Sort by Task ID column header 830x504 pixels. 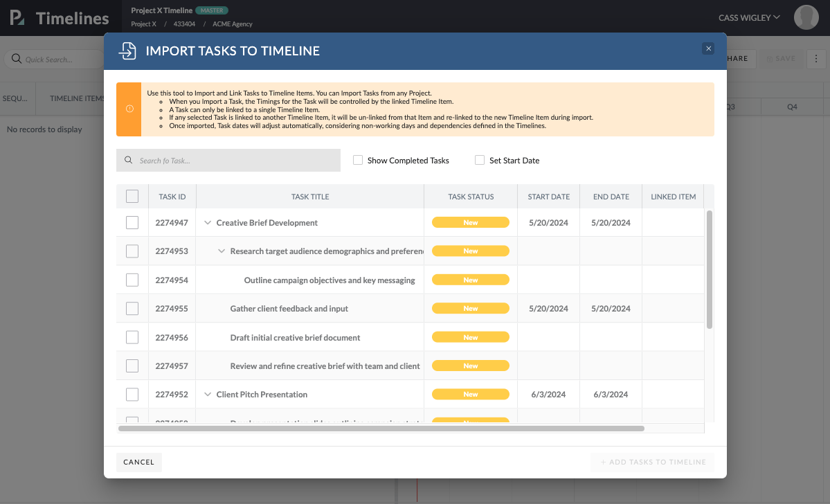click(x=172, y=197)
